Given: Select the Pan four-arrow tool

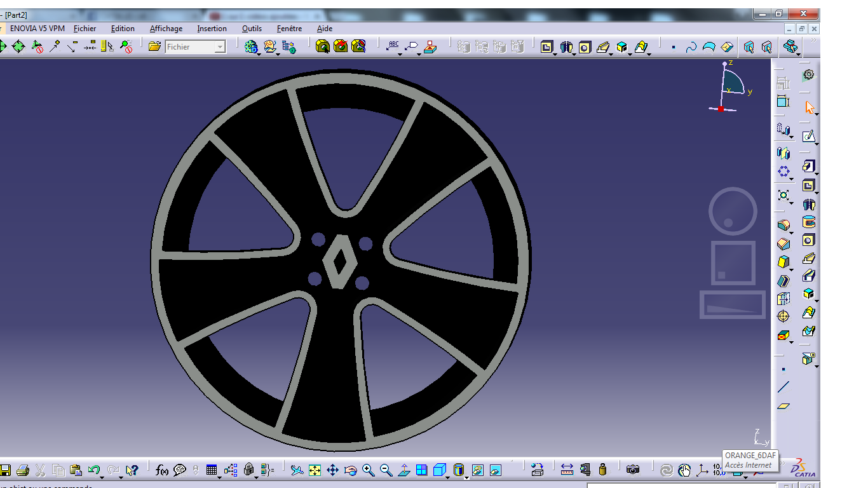Looking at the screenshot, I should click(x=332, y=470).
